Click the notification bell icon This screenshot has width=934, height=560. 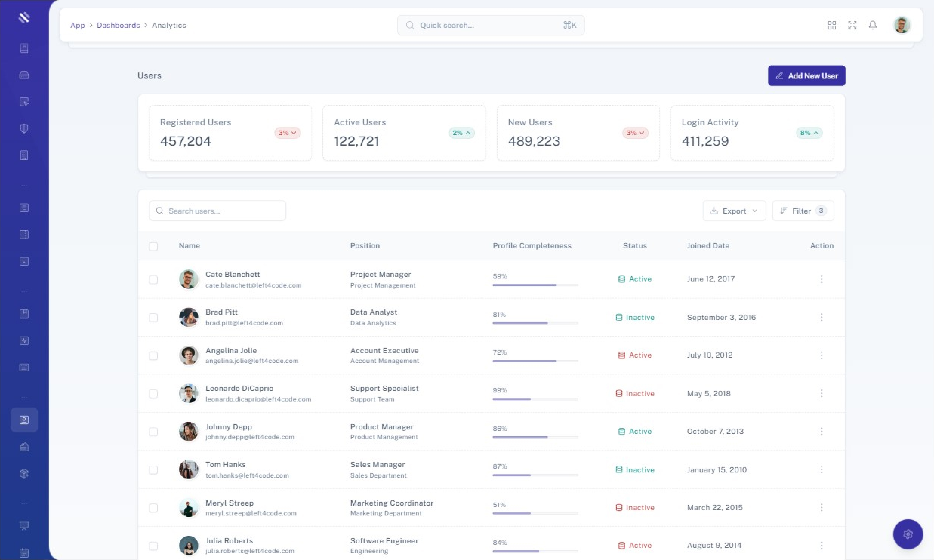click(872, 25)
